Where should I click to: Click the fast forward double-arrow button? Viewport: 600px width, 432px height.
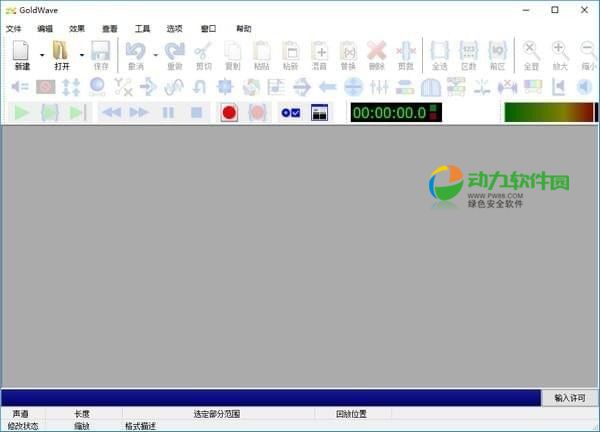tap(139, 112)
